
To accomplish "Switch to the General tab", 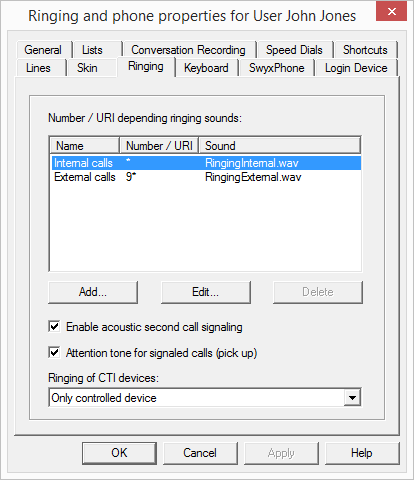I will [43, 50].
